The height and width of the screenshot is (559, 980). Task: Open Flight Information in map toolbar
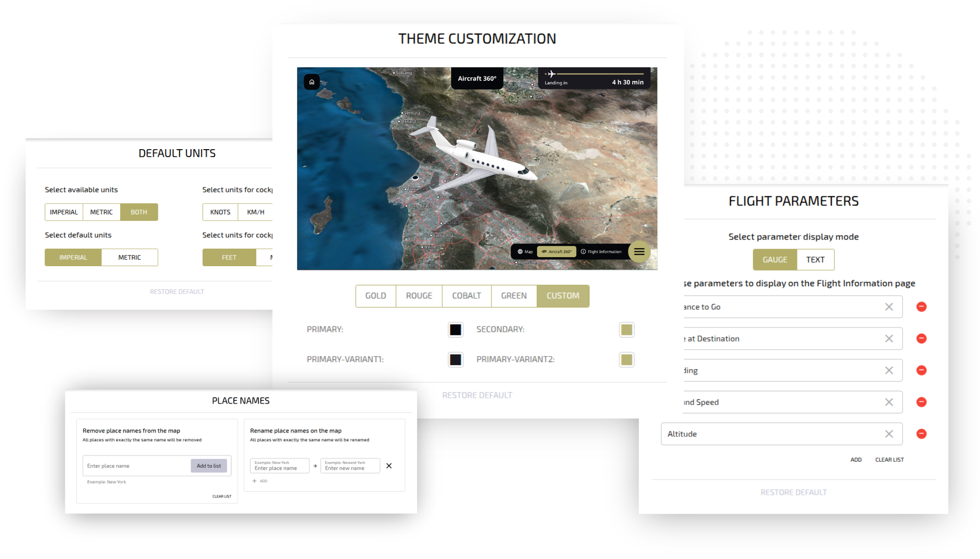(x=601, y=252)
